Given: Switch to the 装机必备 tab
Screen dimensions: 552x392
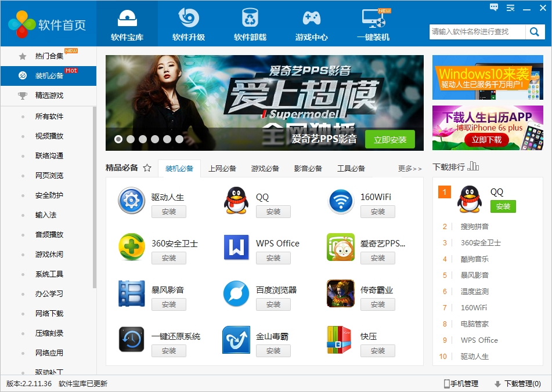Looking at the screenshot, I should coord(179,169).
